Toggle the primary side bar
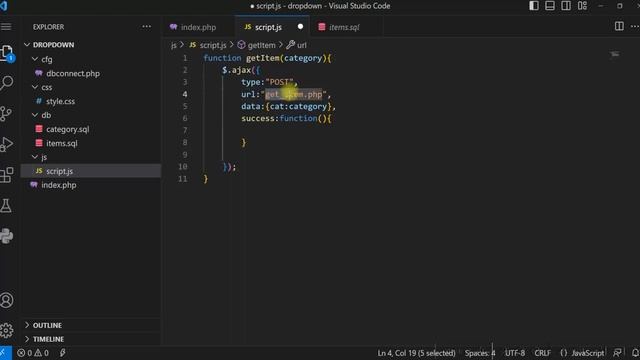Image resolution: width=640 pixels, height=360 pixels. 534,6
